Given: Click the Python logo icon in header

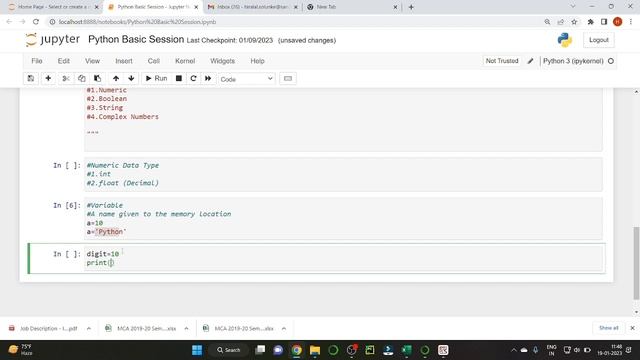Looking at the screenshot, I should coord(564,40).
